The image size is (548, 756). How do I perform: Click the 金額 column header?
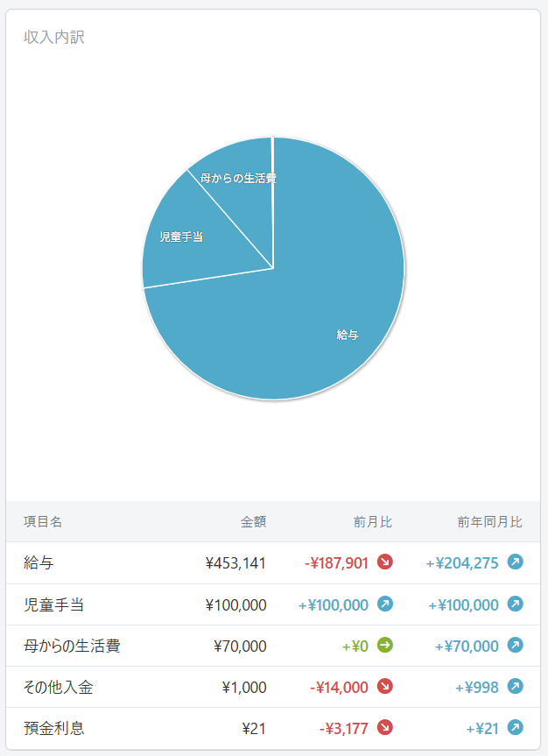click(253, 522)
